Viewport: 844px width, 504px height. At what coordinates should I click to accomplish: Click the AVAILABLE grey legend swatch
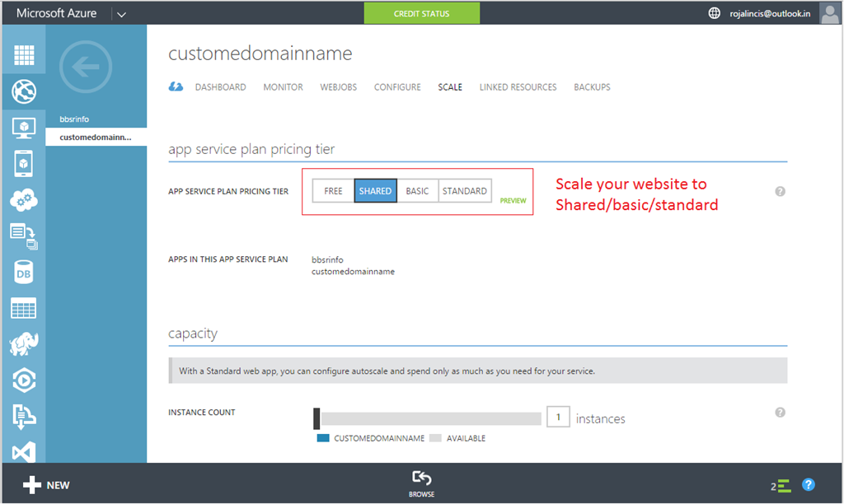click(x=435, y=438)
